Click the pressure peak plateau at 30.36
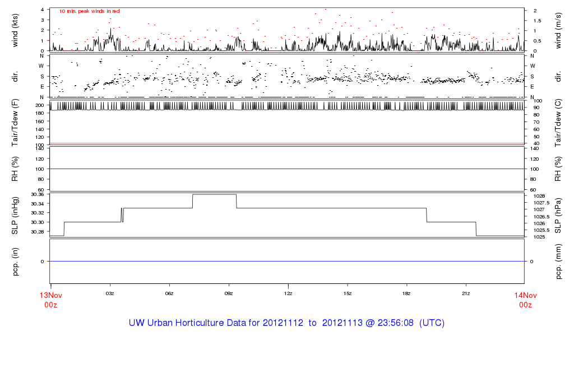Image resolution: width=574 pixels, height=392 pixels. click(x=215, y=194)
